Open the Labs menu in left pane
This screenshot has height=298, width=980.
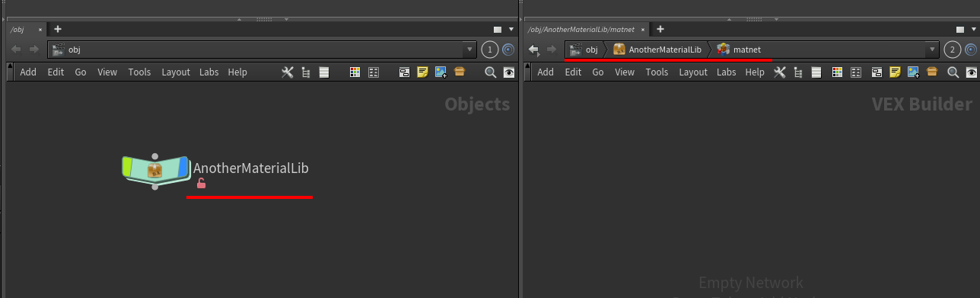tap(209, 72)
